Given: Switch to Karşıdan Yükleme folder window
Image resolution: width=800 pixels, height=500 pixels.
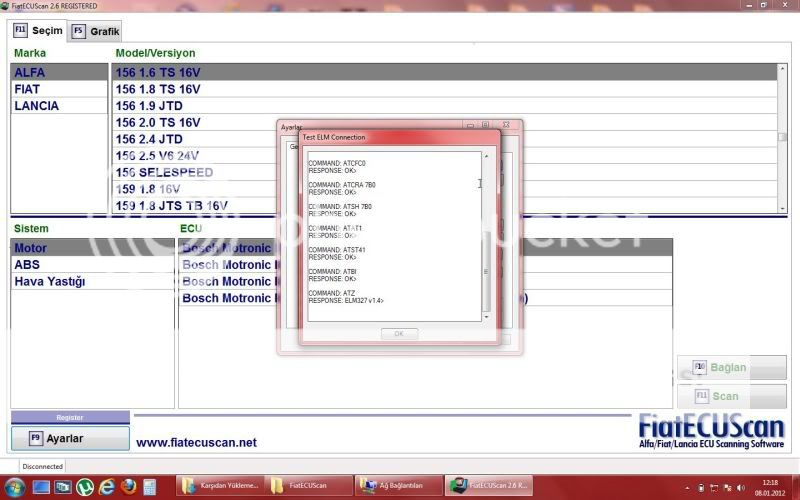Looking at the screenshot, I should [x=220, y=486].
